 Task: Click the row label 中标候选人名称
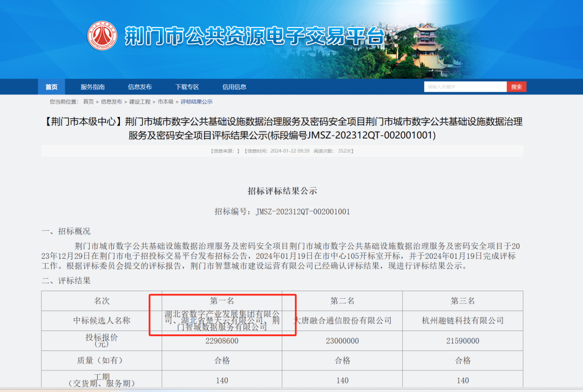click(x=101, y=321)
